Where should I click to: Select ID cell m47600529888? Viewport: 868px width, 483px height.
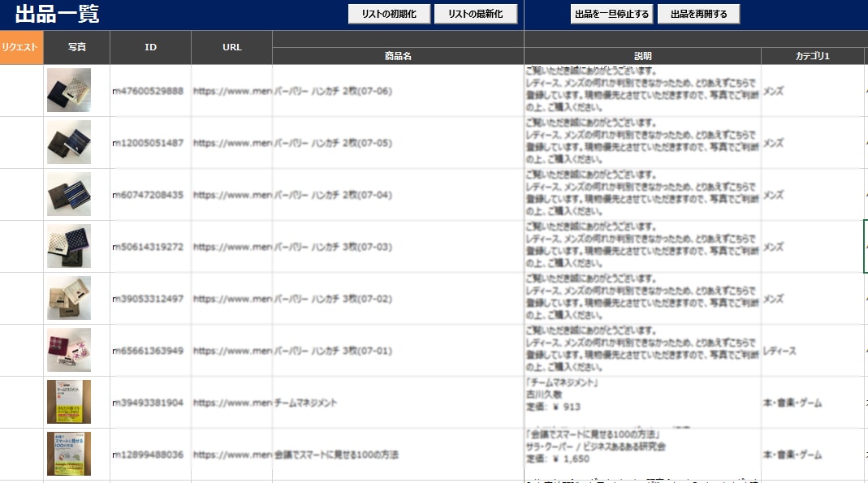click(150, 91)
